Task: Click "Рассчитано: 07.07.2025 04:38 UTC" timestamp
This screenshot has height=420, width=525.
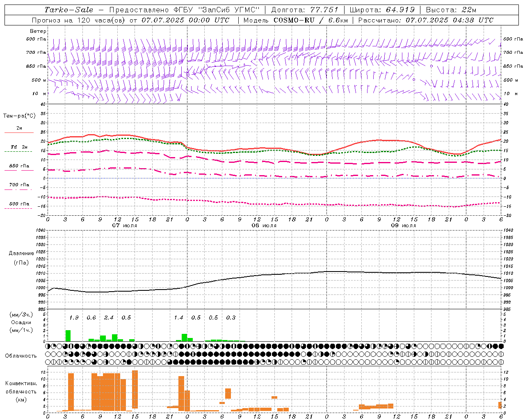Action: point(426,20)
